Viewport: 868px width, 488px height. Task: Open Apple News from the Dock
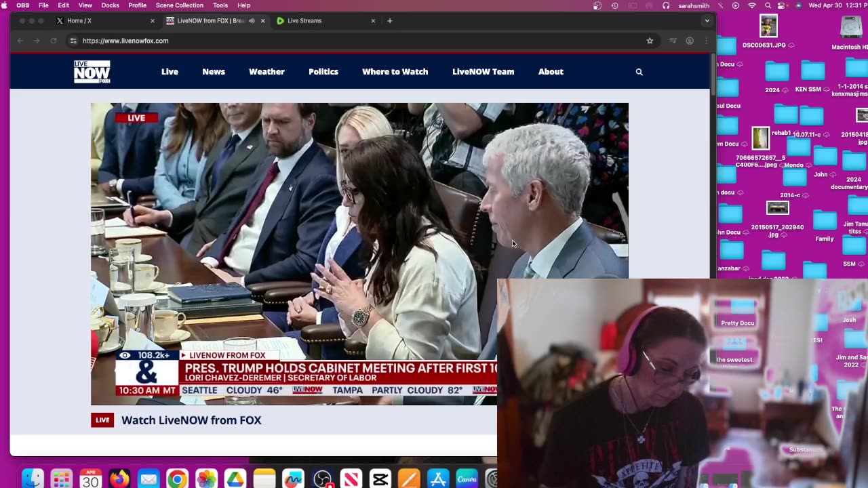tap(351, 479)
